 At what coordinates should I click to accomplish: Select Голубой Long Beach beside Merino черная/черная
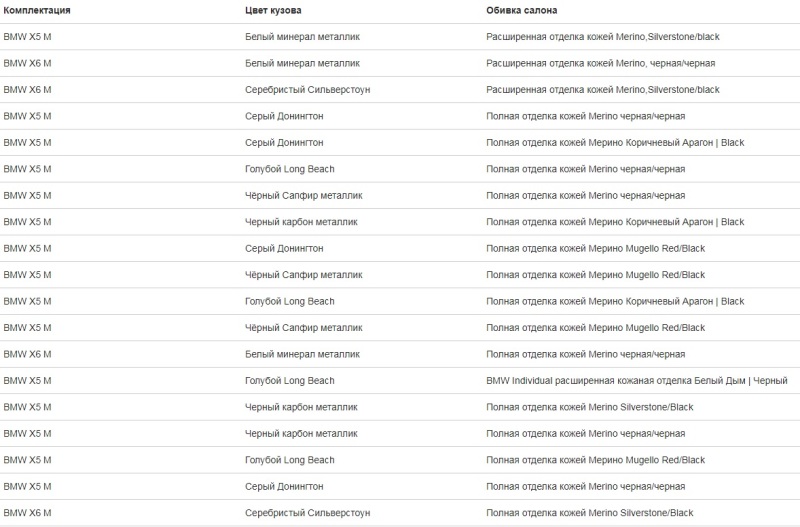click(x=290, y=169)
